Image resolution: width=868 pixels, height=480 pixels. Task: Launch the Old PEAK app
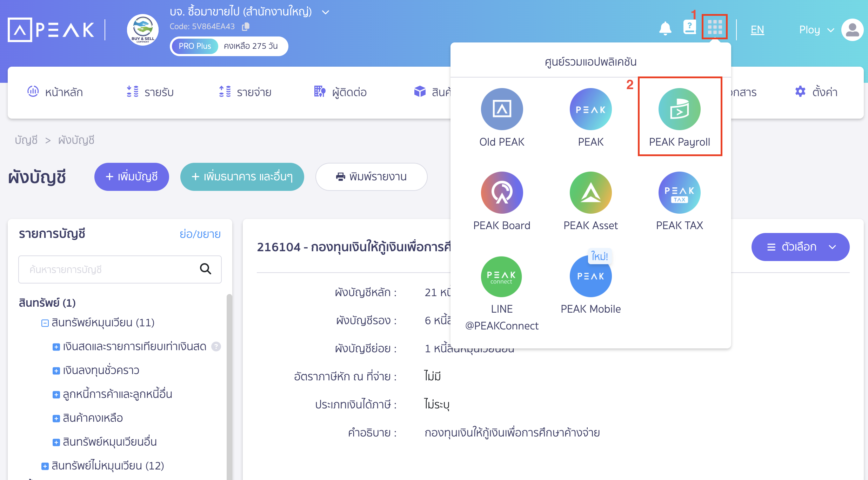tap(502, 118)
